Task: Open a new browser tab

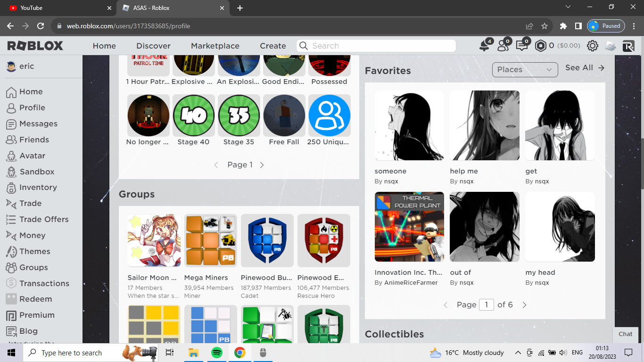Action: click(240, 8)
